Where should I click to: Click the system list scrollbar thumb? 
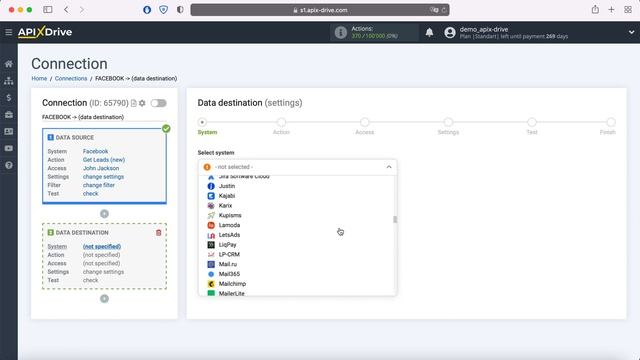(x=395, y=220)
